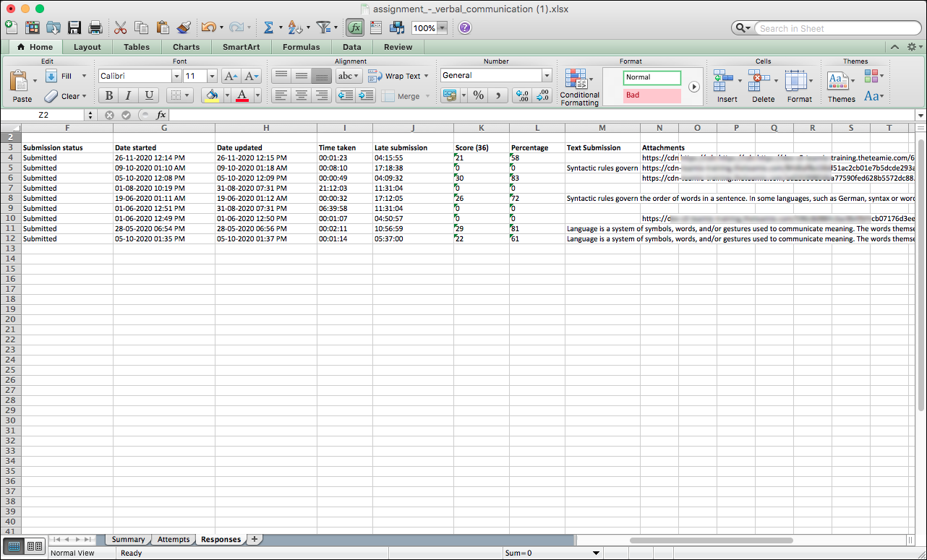
Task: Open the General number format dropdown
Action: pos(547,76)
